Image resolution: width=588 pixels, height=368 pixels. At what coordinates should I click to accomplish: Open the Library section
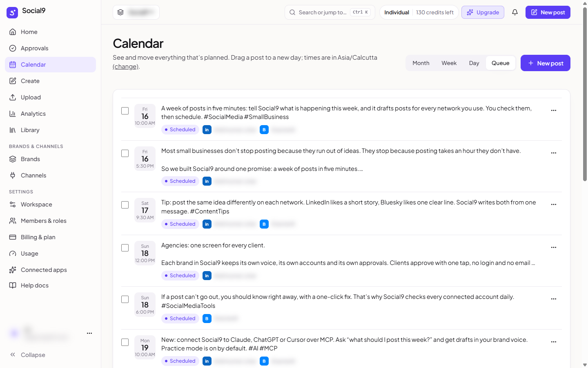pyautogui.click(x=50, y=130)
